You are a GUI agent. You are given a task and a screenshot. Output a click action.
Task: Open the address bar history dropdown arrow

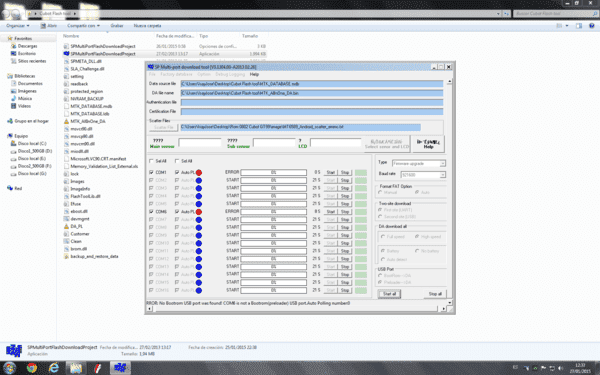(498, 13)
